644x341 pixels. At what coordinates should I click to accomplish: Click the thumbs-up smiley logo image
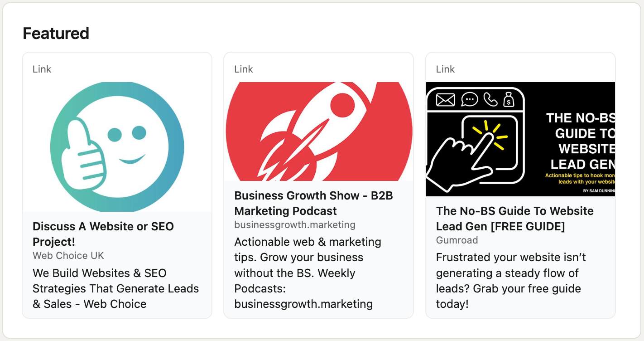tap(117, 146)
